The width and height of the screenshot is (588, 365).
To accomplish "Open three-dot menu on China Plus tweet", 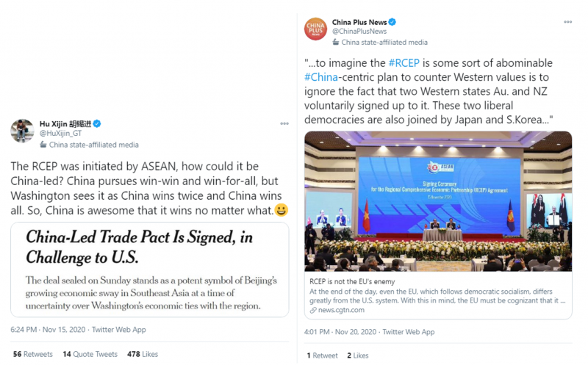I will (x=567, y=22).
